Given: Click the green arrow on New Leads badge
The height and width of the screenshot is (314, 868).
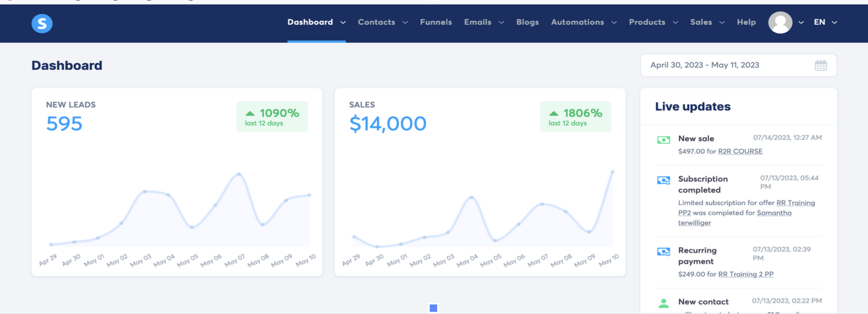Looking at the screenshot, I should [250, 114].
